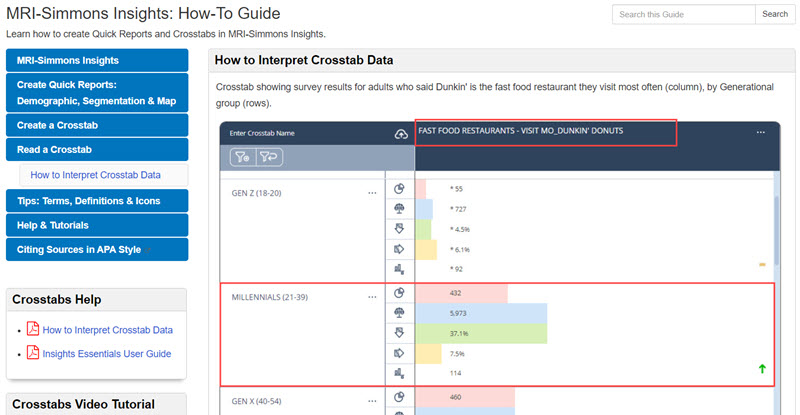Open How to Interpret Crosstab Data PDF link
Image resolution: width=800 pixels, height=415 pixels.
(x=108, y=330)
